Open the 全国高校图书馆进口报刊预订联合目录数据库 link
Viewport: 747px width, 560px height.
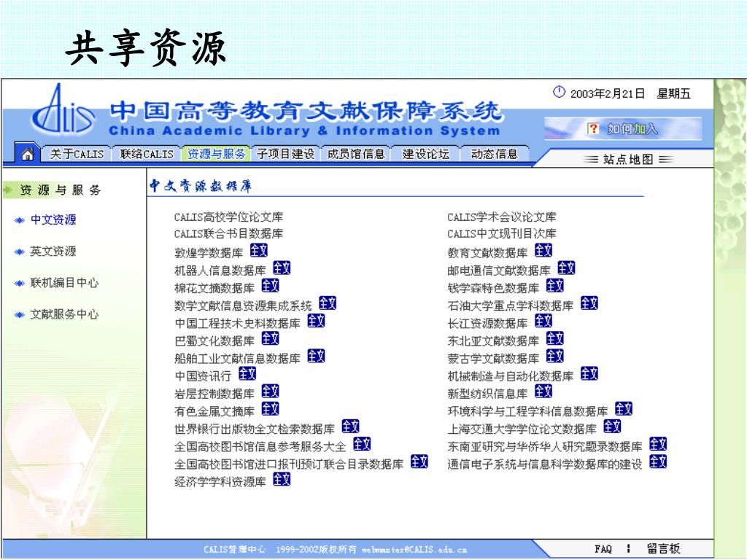289,464
